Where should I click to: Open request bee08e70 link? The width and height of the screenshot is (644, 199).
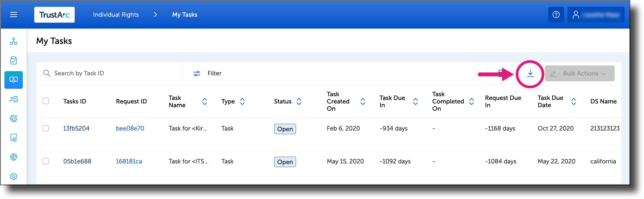(x=130, y=128)
